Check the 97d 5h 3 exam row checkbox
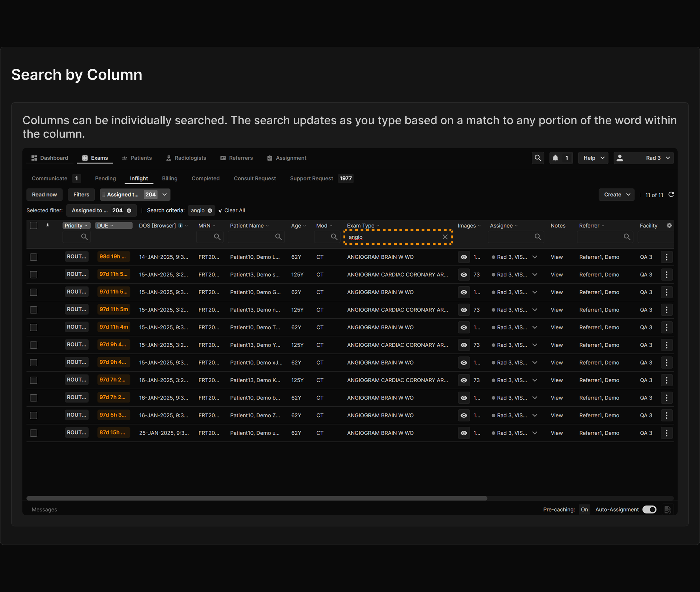Image resolution: width=700 pixels, height=592 pixels. 34,416
